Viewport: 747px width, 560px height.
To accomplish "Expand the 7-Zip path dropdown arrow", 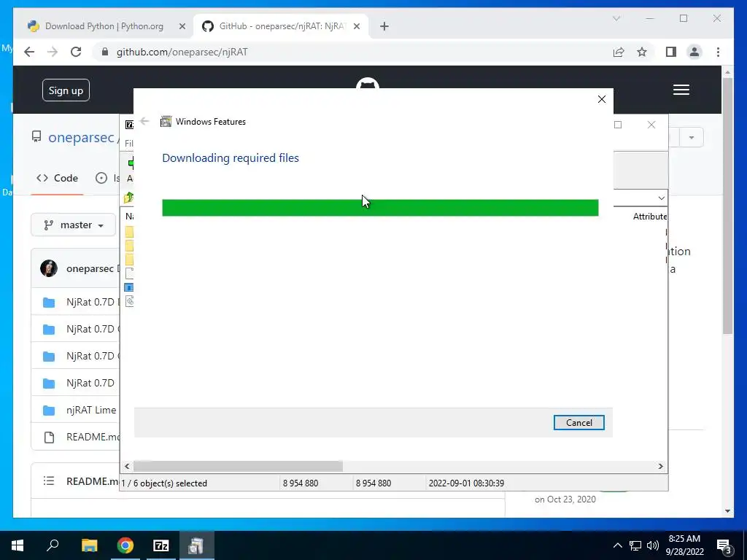I will coord(661,198).
